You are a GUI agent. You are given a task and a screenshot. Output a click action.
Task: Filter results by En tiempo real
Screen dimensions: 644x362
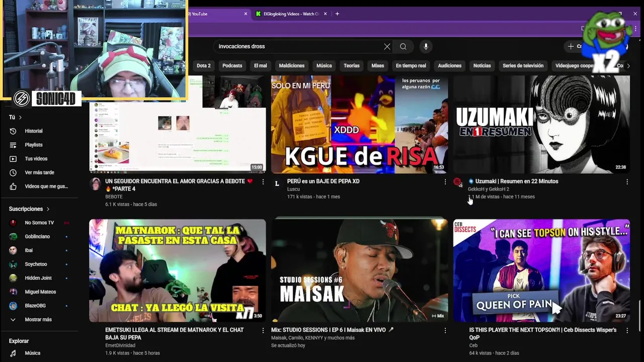point(411,65)
